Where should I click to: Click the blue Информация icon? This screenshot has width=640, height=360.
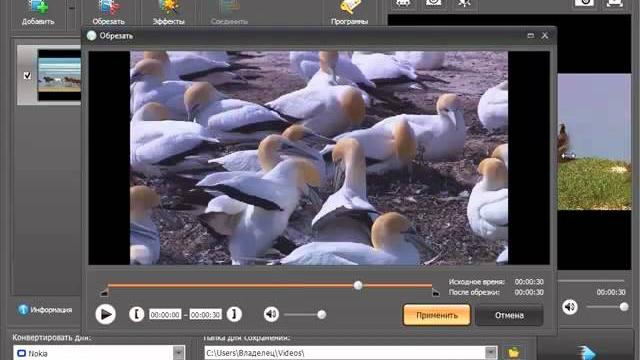tap(23, 310)
